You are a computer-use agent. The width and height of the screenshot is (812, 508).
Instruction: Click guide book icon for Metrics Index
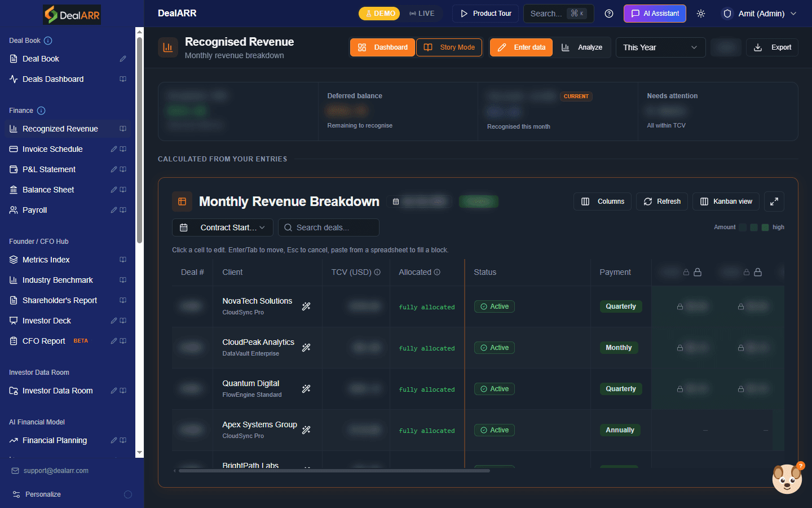123,260
